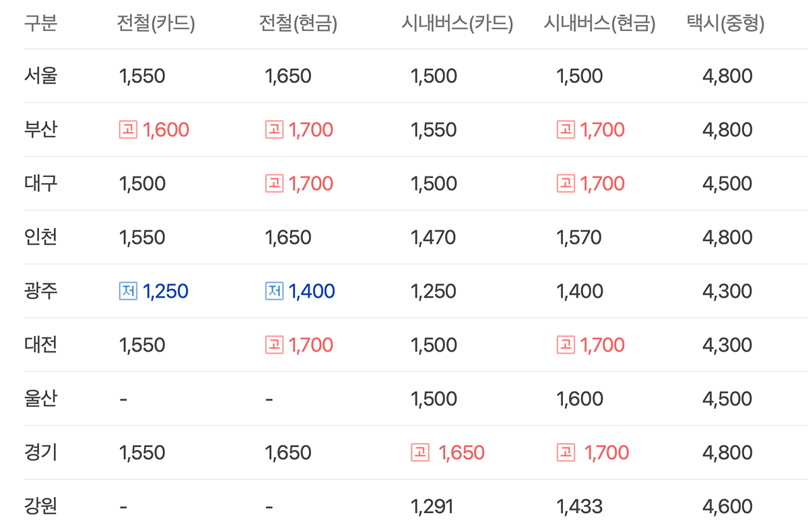Click the 고 badge next to 1,650 in Gyeonggi row
Screen dimensions: 808x532
[x=420, y=453]
